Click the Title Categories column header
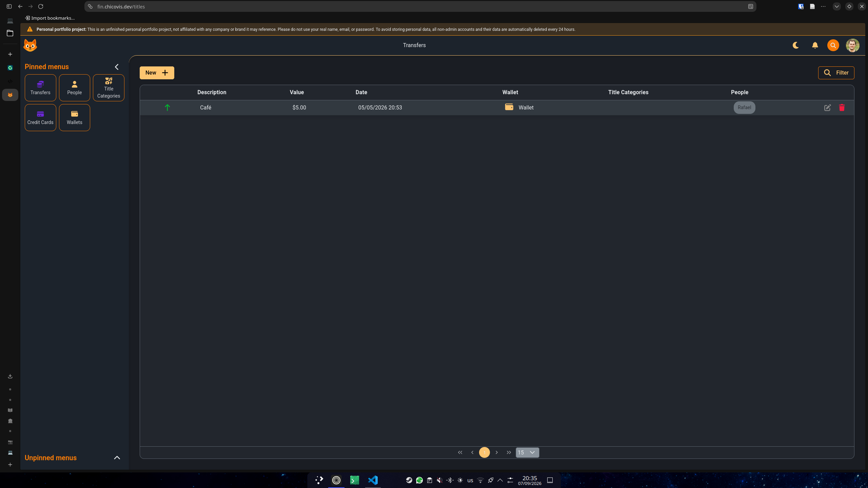Viewport: 868px width, 488px height. (628, 92)
